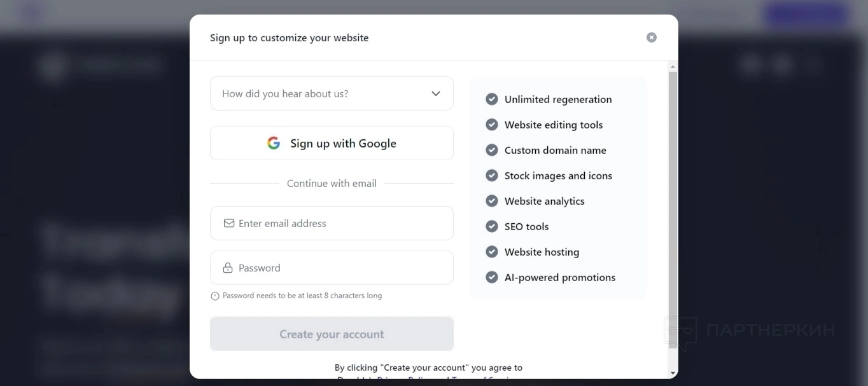Click checkmark beside SEO tools
The height and width of the screenshot is (386, 868).
click(x=491, y=226)
